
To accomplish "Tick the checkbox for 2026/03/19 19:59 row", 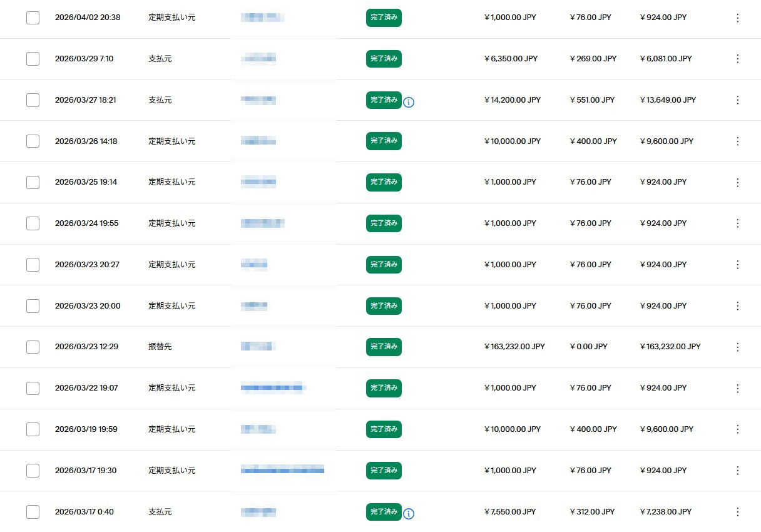I will point(33,429).
